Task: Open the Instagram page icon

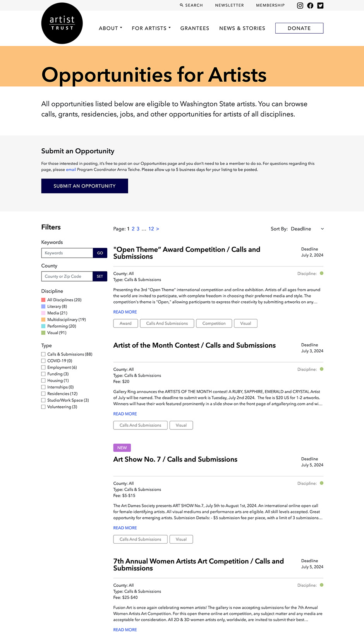Action: tap(300, 5)
